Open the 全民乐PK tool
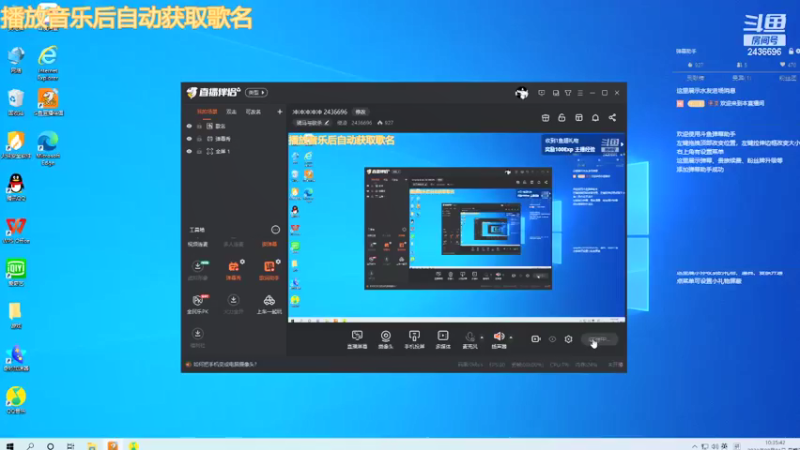The width and height of the screenshot is (800, 450). coord(198,304)
